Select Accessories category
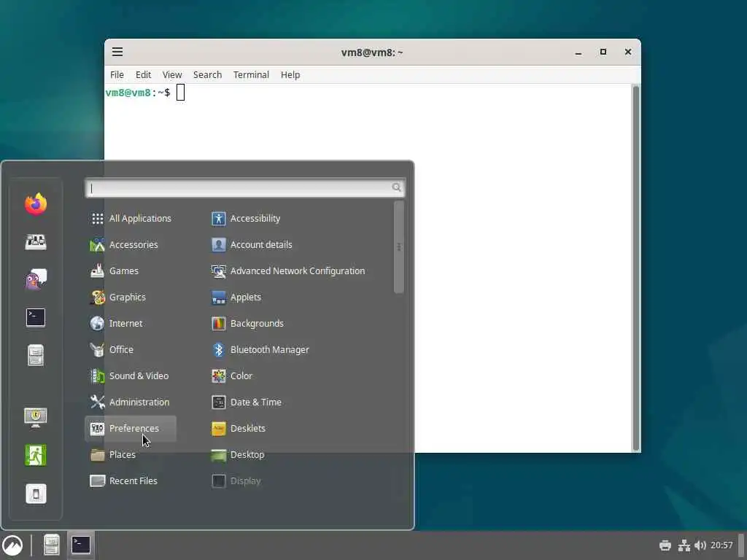The height and width of the screenshot is (560, 747). [131, 245]
